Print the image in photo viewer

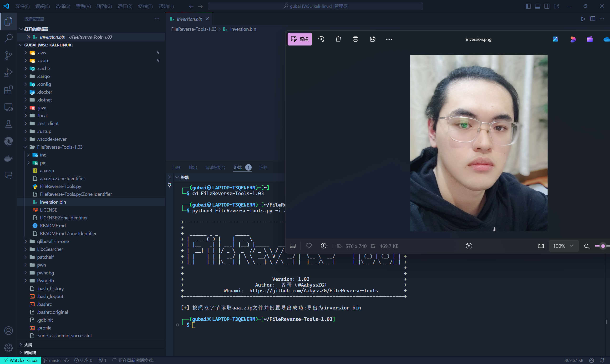click(x=356, y=39)
